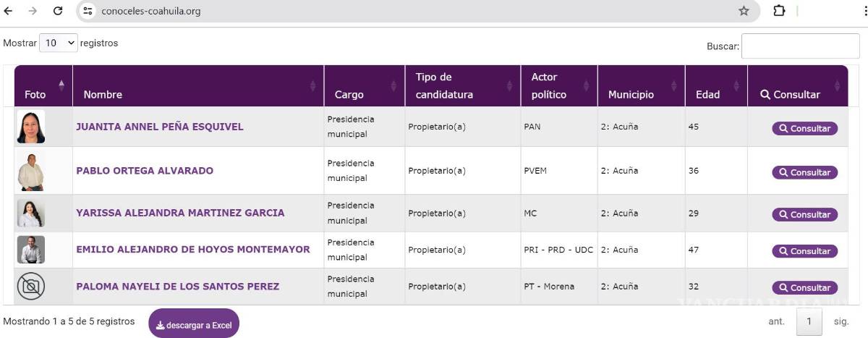Open the Mostrar registros count dropdown
Image resolution: width=868 pixels, height=338 pixels.
pyautogui.click(x=58, y=43)
